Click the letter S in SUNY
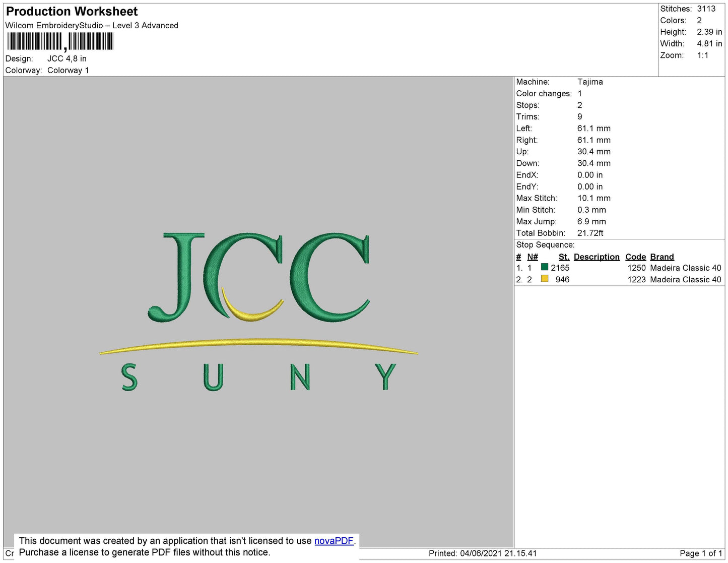Viewport: 728px width, 563px height. click(x=129, y=377)
